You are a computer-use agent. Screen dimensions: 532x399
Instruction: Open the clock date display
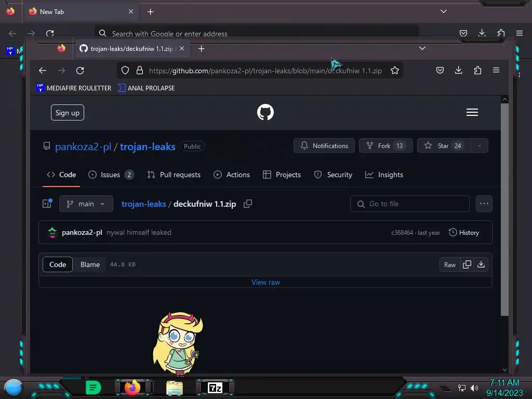504,388
